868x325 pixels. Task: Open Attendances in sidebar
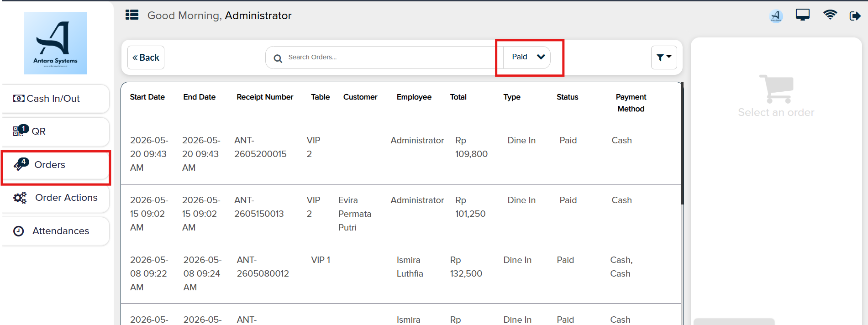click(x=55, y=231)
